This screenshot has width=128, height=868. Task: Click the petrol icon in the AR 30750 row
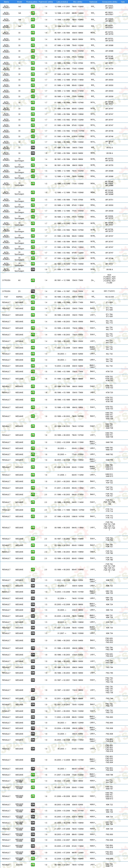click(x=33, y=74)
